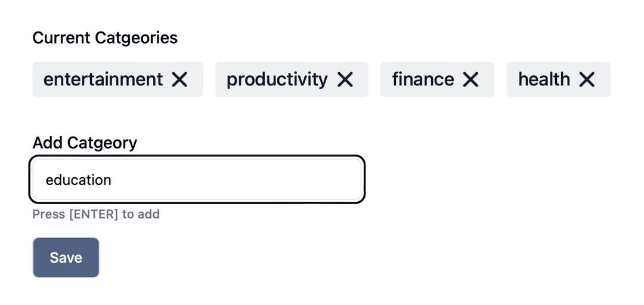Click the Add Catgeory field label

tap(85, 143)
